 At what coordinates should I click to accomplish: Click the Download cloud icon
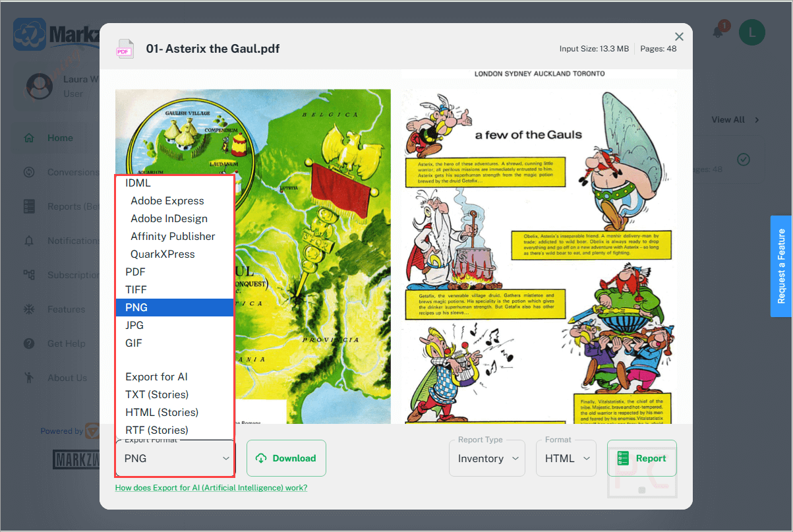click(x=262, y=458)
